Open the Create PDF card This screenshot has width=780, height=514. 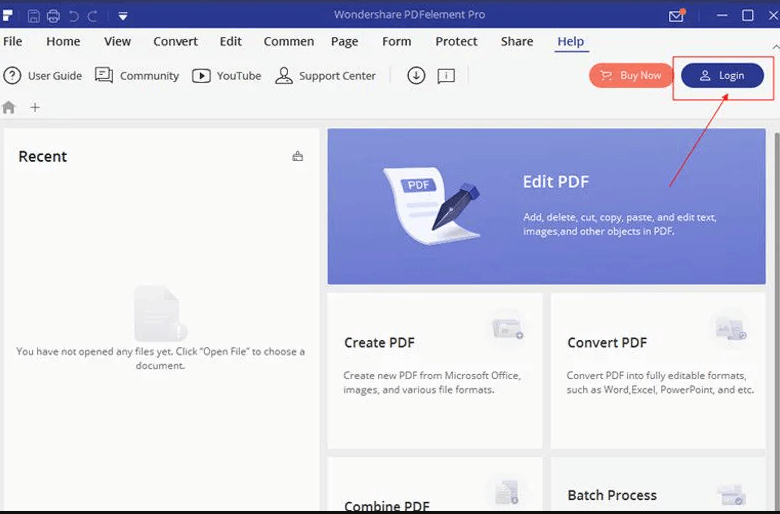(x=434, y=371)
